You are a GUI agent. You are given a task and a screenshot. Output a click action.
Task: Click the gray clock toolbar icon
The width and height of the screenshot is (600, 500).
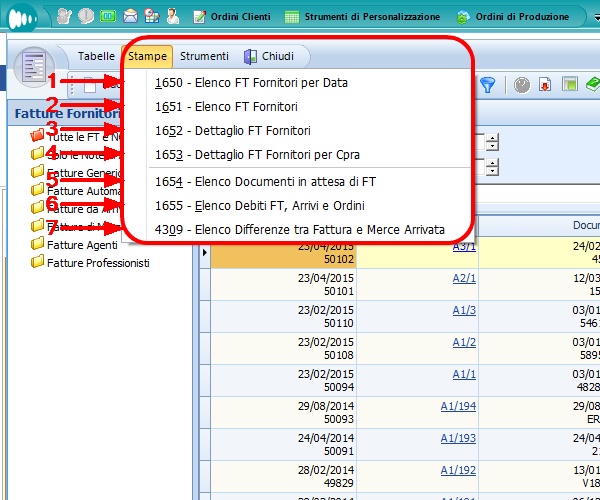pyautogui.click(x=522, y=85)
